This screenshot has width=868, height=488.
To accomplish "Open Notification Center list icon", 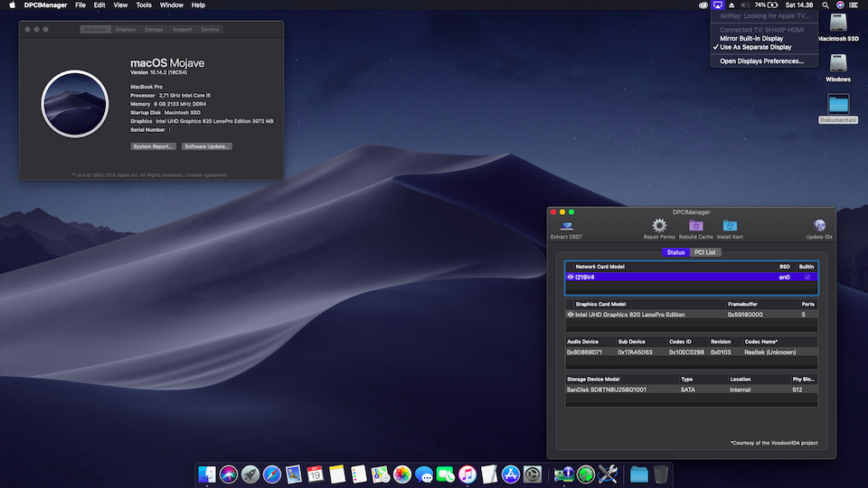I will [854, 5].
